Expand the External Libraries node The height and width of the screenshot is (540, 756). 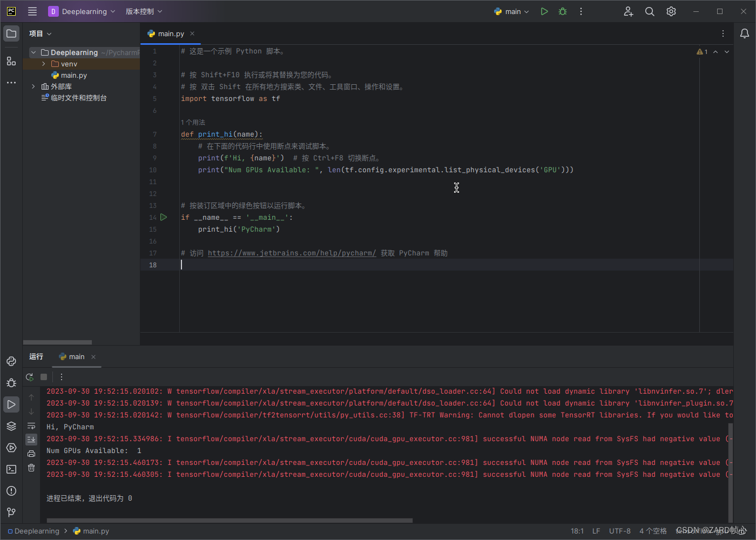pos(33,86)
